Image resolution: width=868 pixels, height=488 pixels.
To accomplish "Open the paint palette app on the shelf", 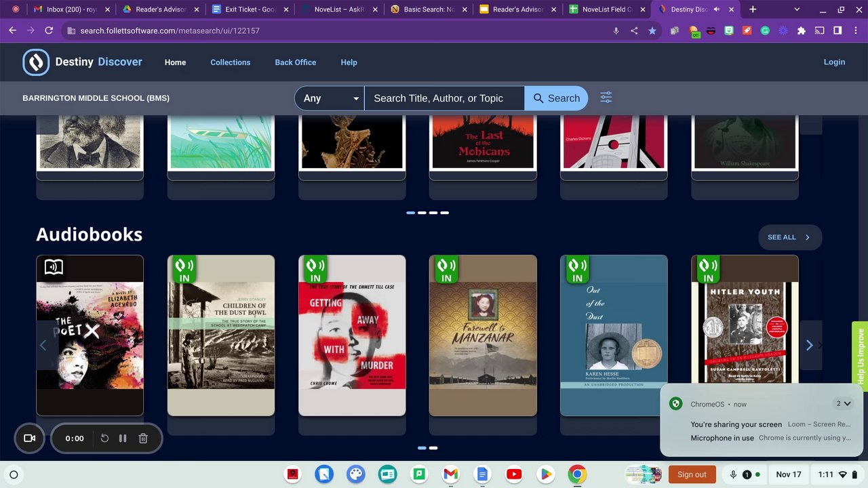I will (x=356, y=474).
